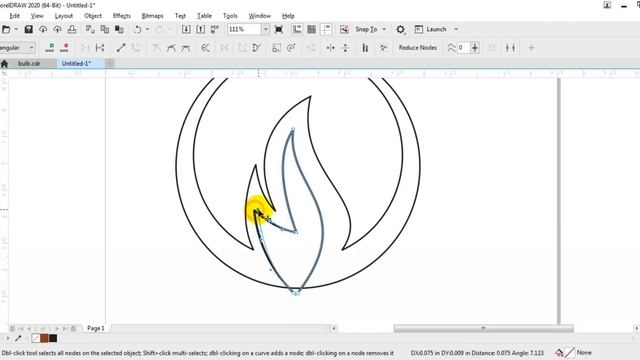Viewport: 640px width, 360px height.
Task: Open the Tools menu
Action: pos(230,16)
